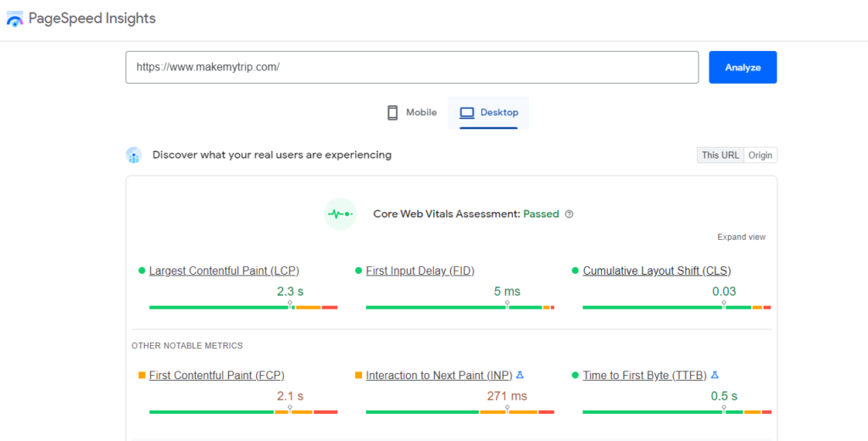The height and width of the screenshot is (441, 868).
Task: Click the FID distribution bar
Action: pos(460,307)
